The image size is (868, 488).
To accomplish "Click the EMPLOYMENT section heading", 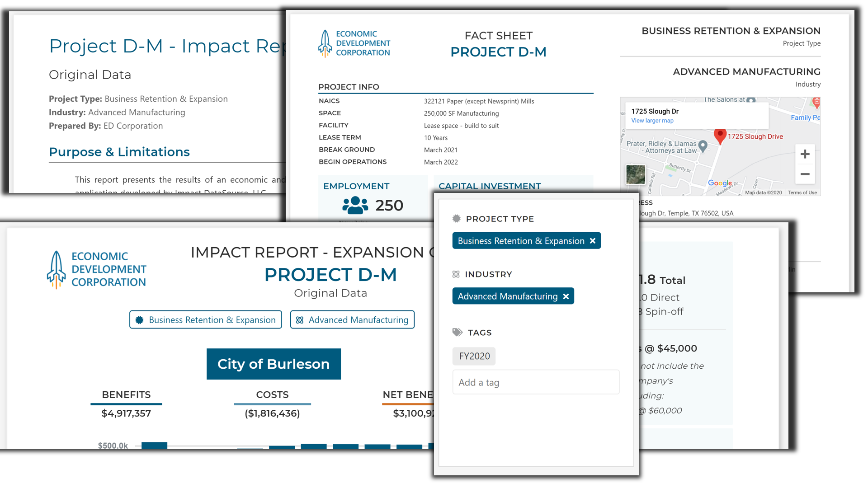I will [356, 186].
